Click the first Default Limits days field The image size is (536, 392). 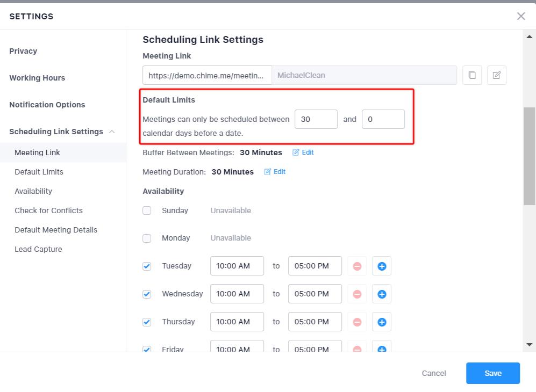click(316, 119)
